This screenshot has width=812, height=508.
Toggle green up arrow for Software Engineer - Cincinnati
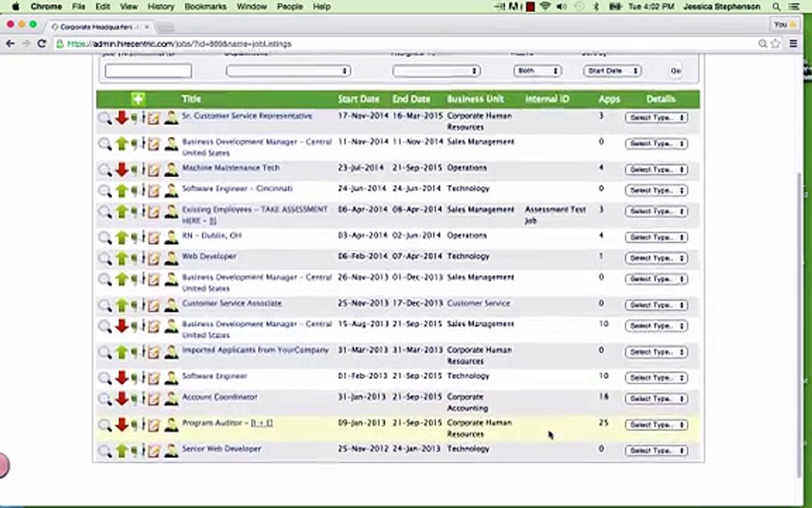tap(122, 190)
